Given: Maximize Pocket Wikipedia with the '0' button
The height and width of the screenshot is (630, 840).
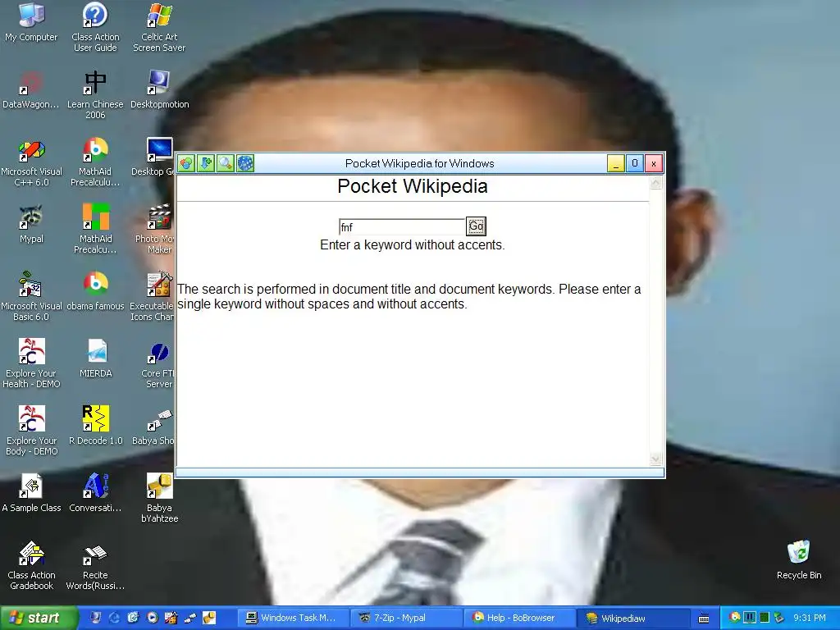Looking at the screenshot, I should coord(635,163).
